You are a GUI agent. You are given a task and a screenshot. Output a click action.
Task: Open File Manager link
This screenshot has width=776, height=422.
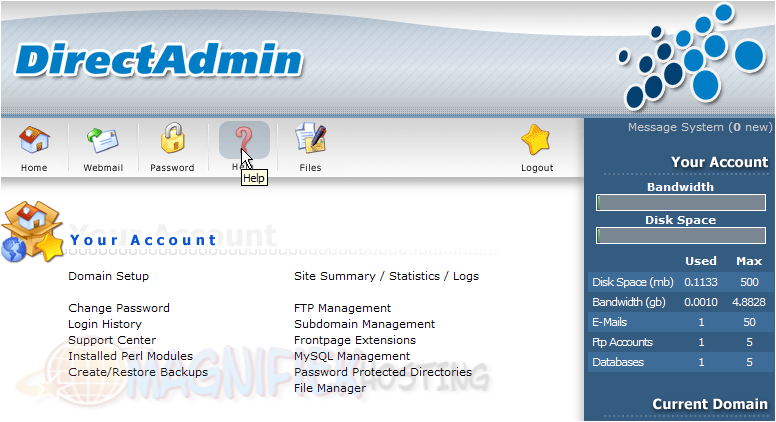[x=330, y=388]
